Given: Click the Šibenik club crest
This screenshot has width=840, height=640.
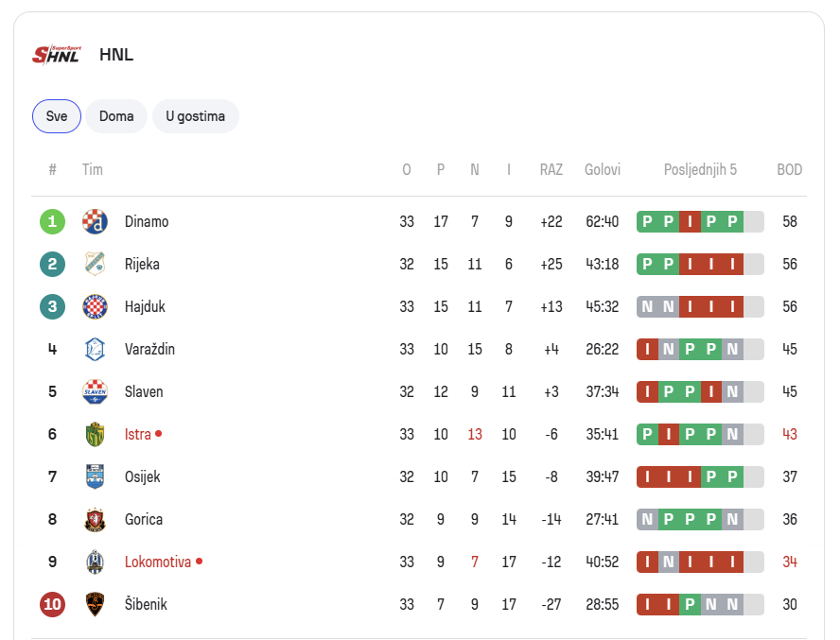Looking at the screenshot, I should coord(95,604).
